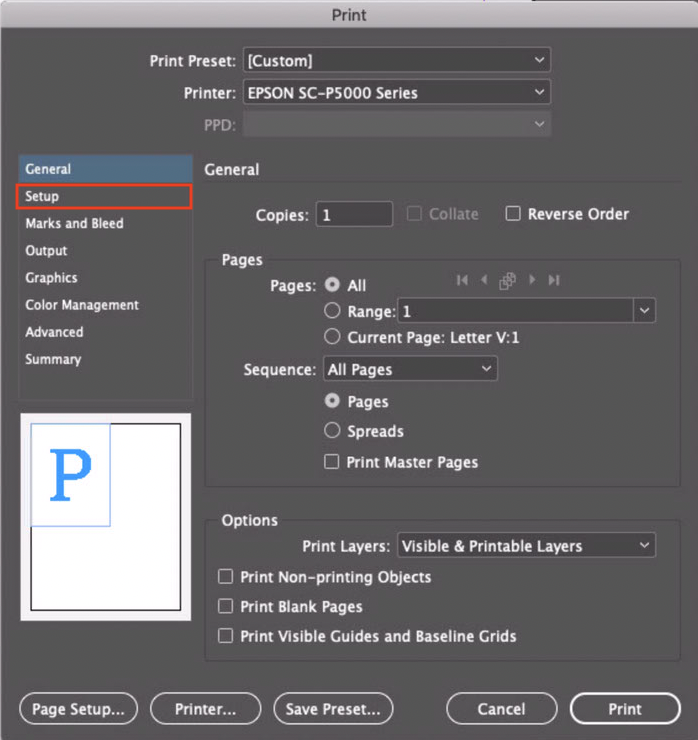Choose the Pages radio option under Sequence
Screen dimensions: 698x740
[332, 401]
